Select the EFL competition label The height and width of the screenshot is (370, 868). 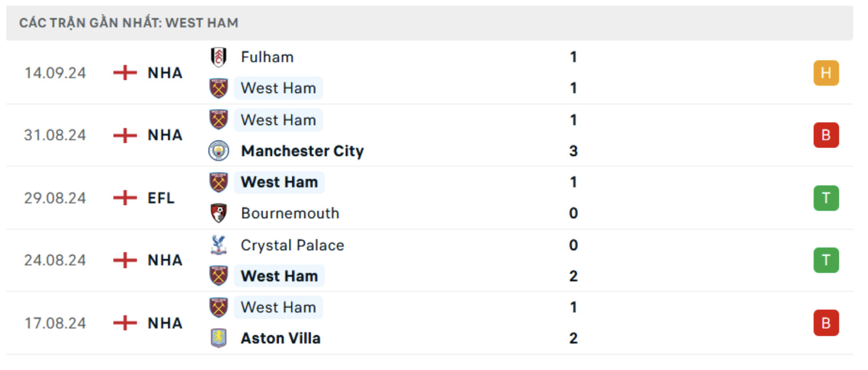tap(163, 198)
